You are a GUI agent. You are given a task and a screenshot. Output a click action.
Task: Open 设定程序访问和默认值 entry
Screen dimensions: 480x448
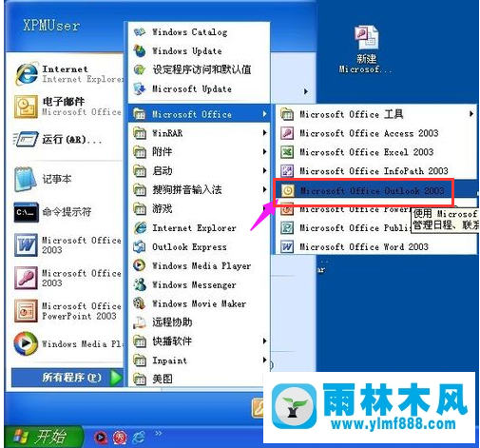[x=199, y=69]
